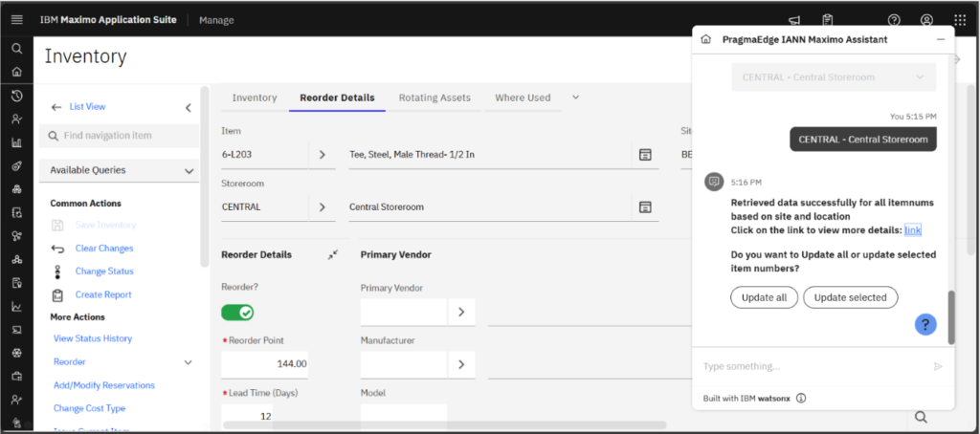Open the user profile icon
Screen dimensions: 980x434
926,20
